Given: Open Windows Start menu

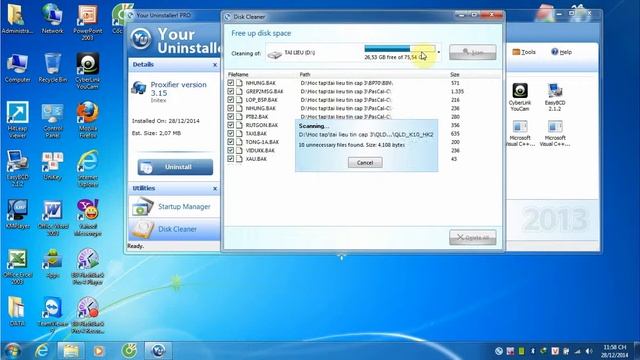Looking at the screenshot, I should coord(12,351).
